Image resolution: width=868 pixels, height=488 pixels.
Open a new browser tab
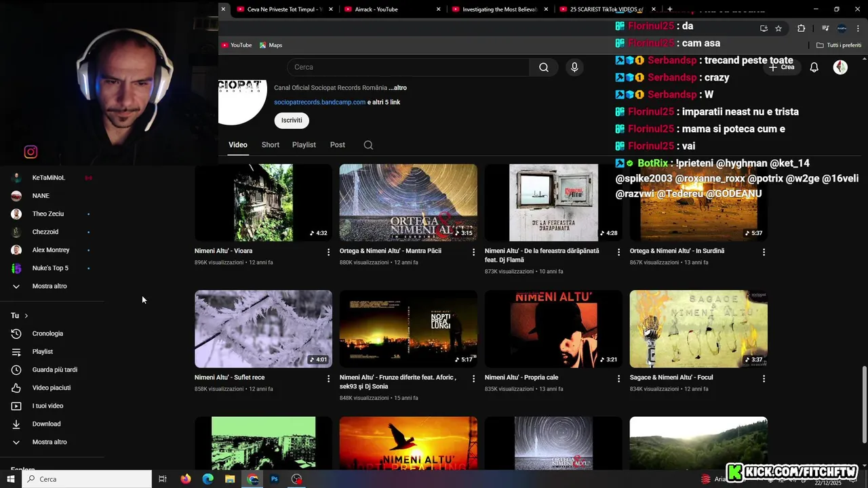pos(670,9)
